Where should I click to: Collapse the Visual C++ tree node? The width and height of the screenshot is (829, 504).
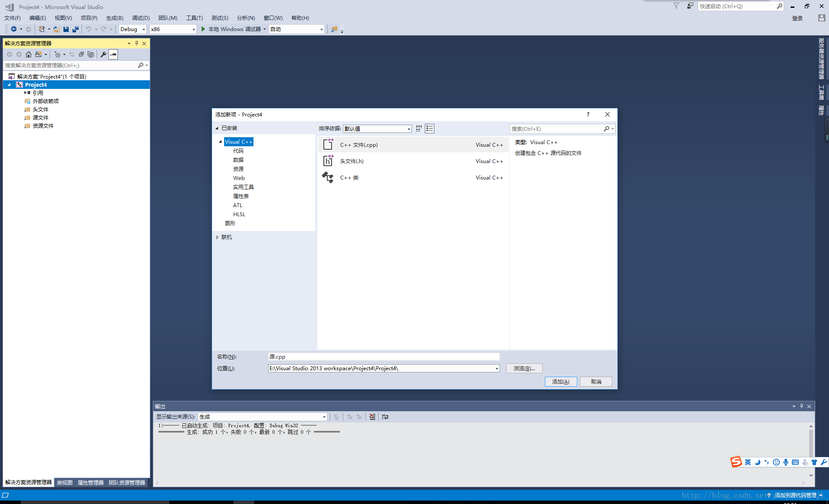click(x=220, y=142)
